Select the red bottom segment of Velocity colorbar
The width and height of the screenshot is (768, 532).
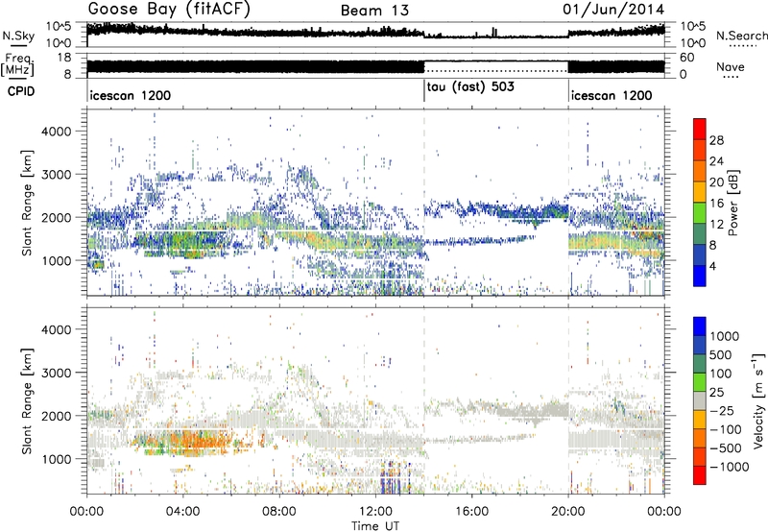pos(700,475)
